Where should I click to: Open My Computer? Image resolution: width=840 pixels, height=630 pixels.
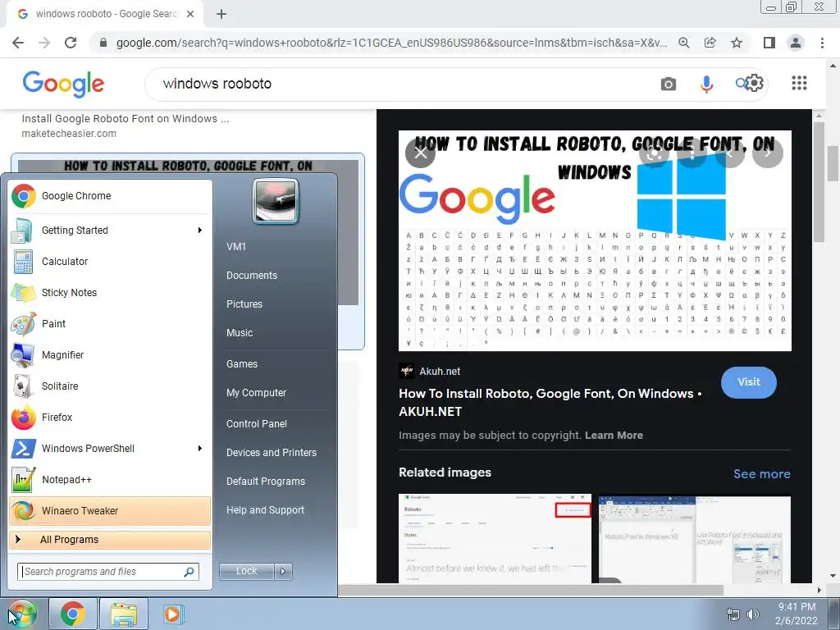(x=256, y=393)
